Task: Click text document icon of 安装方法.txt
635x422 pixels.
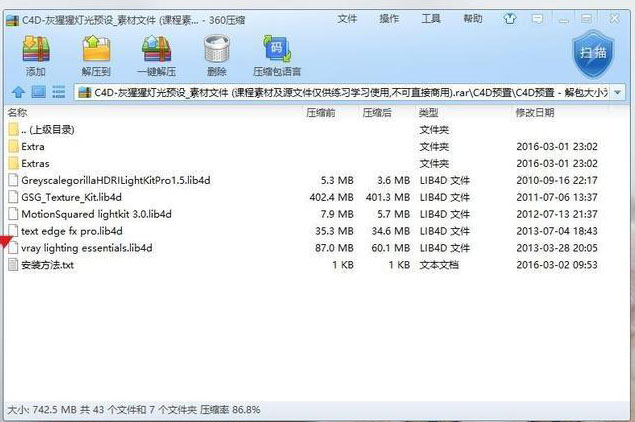Action: pyautogui.click(x=13, y=265)
